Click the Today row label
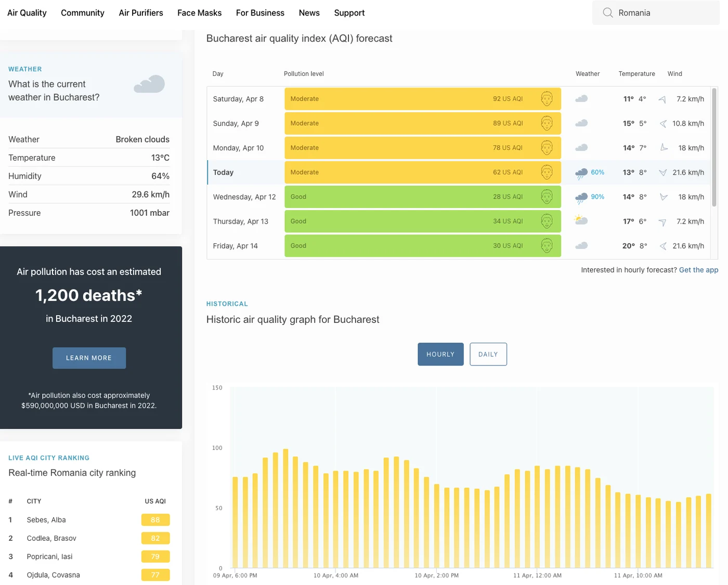Viewport: 728px width, 585px height. (x=223, y=172)
